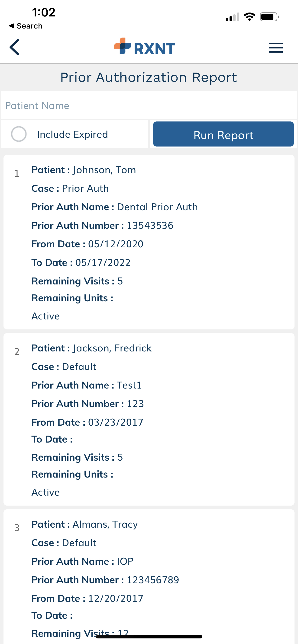This screenshot has height=644, width=298.
Task: Tap the Dental Prior Auth name
Action: [x=157, y=207]
